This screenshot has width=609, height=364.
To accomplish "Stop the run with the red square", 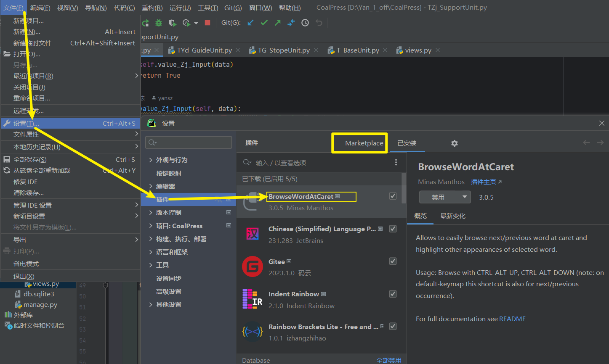I will tap(207, 23).
